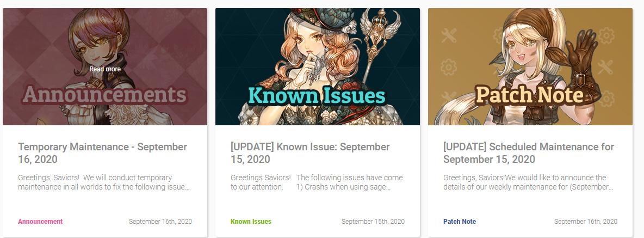644x238 pixels.
Task: Click the September 15th, 2020 date
Action: tap(373, 222)
